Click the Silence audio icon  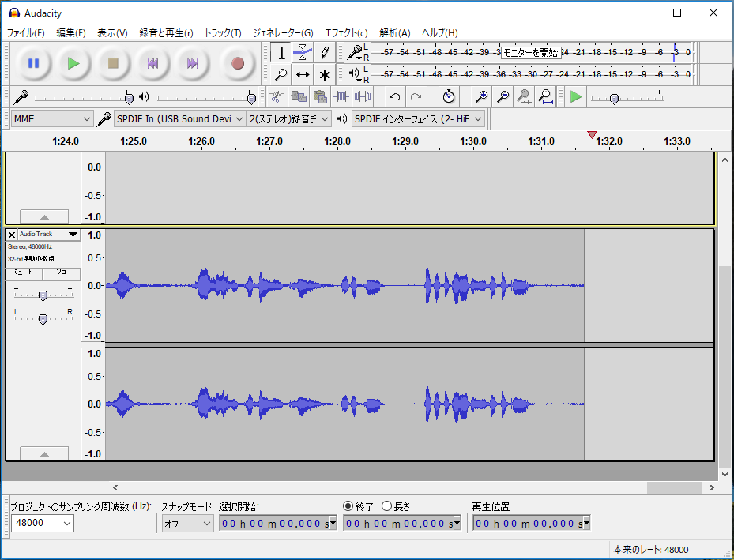(363, 97)
